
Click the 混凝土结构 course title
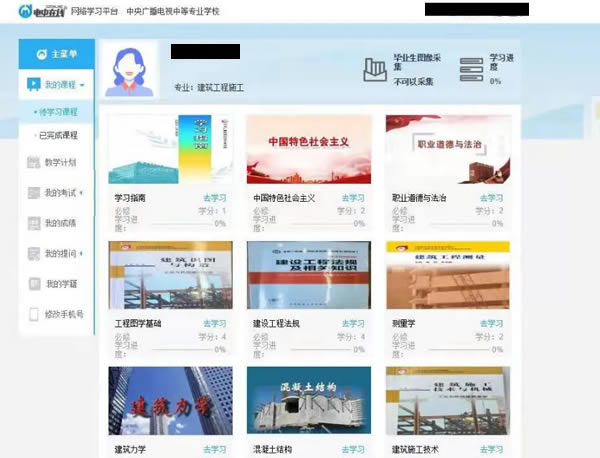click(x=272, y=450)
